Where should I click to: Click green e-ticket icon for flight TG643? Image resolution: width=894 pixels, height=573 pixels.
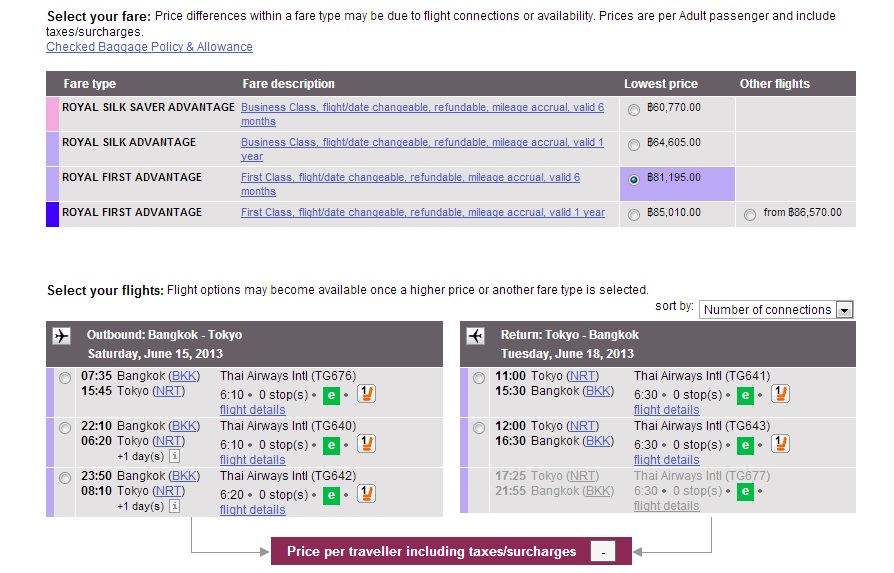pos(745,443)
